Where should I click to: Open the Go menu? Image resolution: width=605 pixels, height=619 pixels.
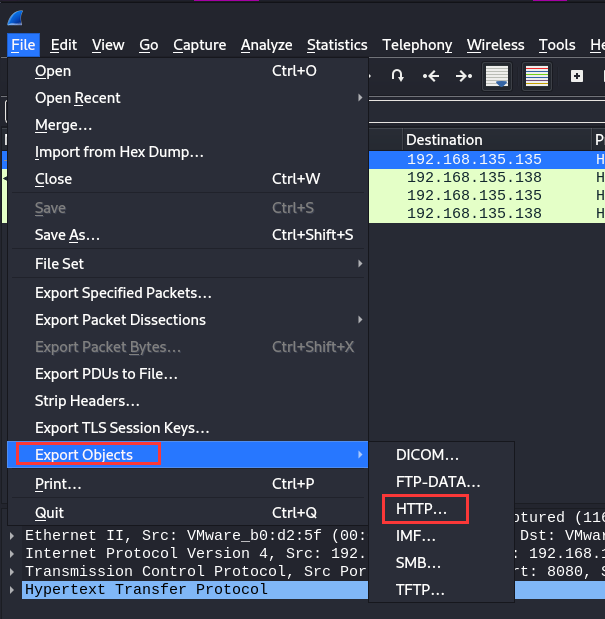tap(148, 45)
